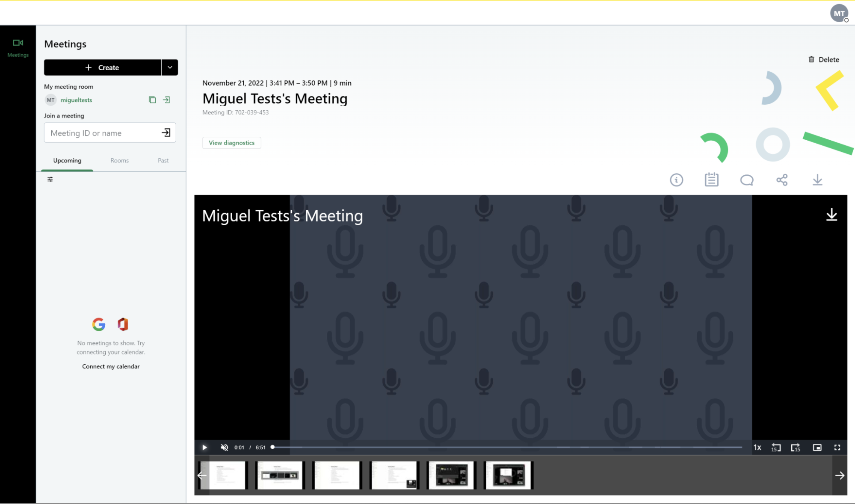855x504 pixels.
Task: Toggle picture-in-picture mode
Action: click(x=817, y=447)
